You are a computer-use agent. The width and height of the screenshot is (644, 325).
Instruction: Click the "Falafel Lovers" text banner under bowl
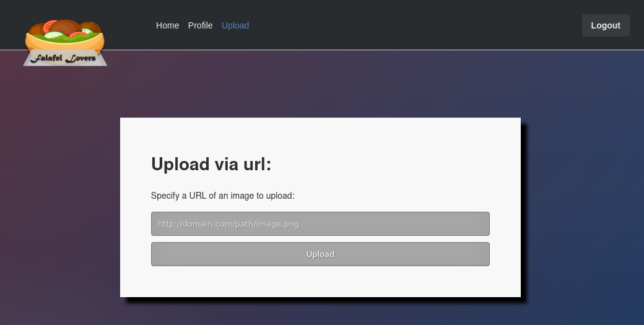(x=65, y=59)
